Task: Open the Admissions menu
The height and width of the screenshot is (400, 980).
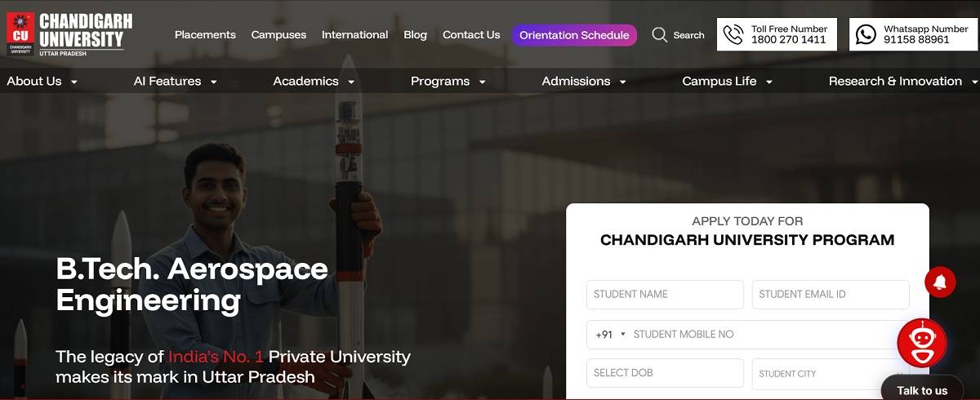Action: pos(584,81)
